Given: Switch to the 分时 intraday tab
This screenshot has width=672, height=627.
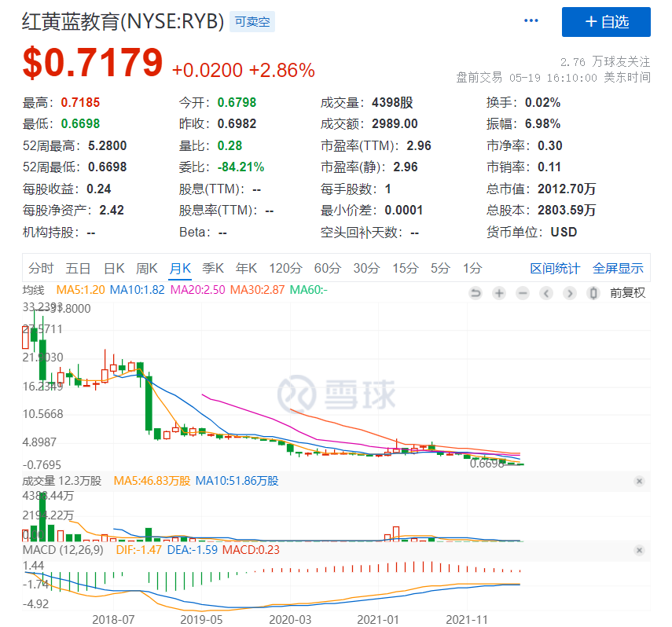Looking at the screenshot, I should coord(41,269).
